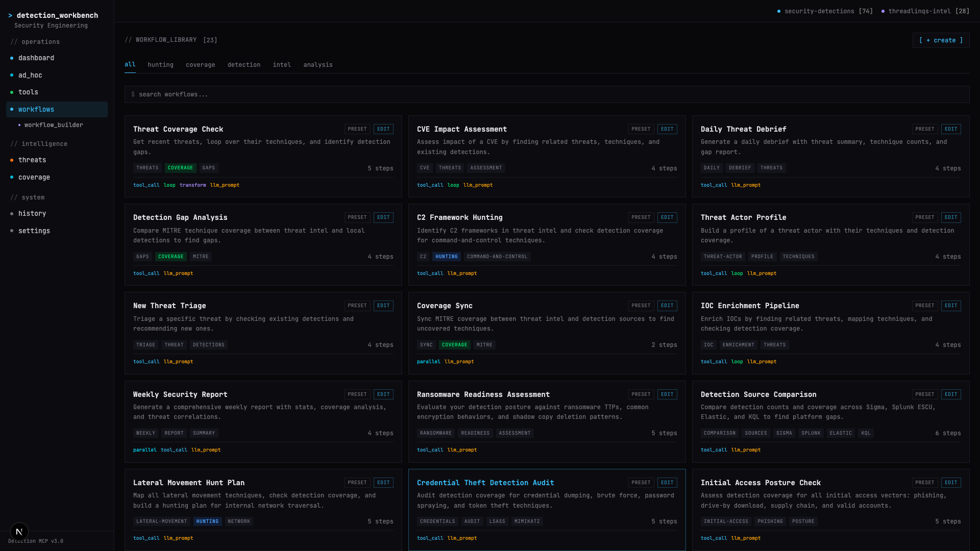Click the detection_workbench prompt chevron logo

tap(10, 16)
